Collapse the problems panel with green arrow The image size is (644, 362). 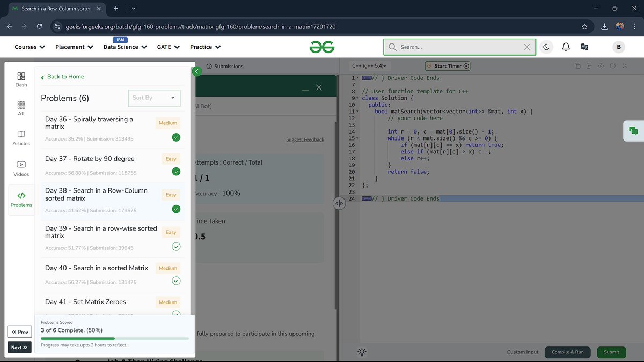[196, 71]
